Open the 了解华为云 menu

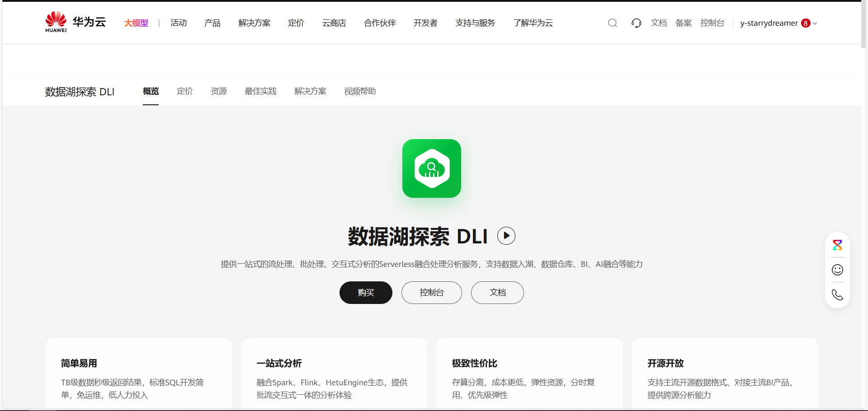[x=533, y=23]
